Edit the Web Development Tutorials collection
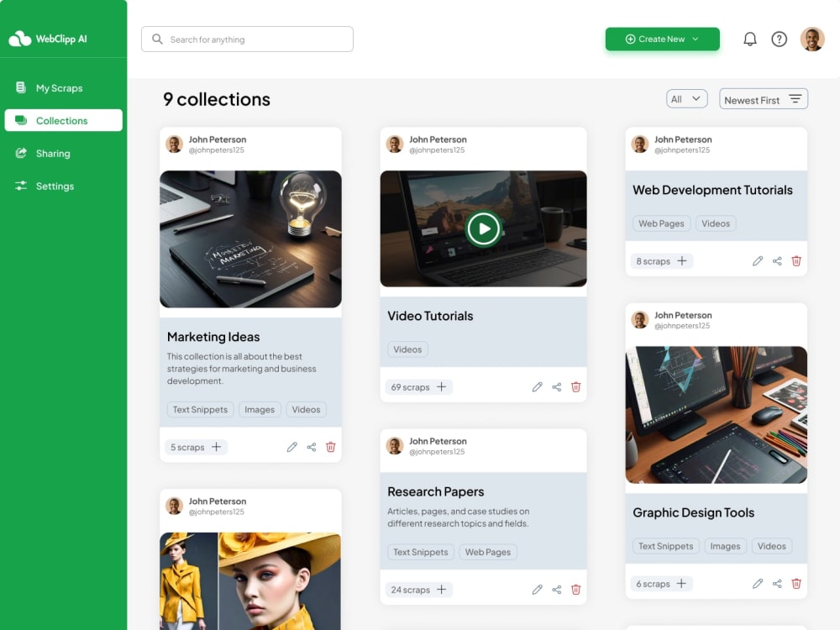Image resolution: width=840 pixels, height=630 pixels. (758, 261)
